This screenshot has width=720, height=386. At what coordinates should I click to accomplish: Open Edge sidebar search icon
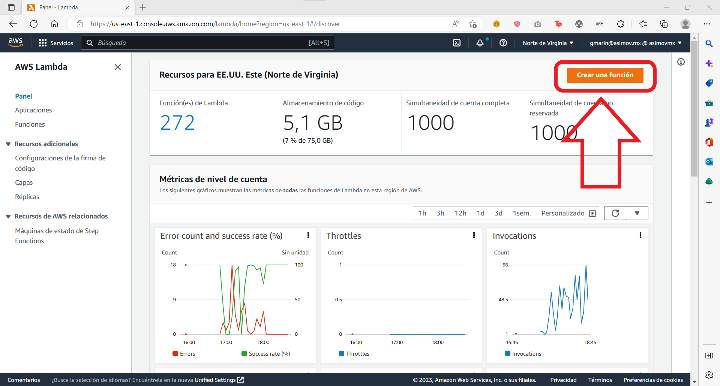pyautogui.click(x=709, y=44)
